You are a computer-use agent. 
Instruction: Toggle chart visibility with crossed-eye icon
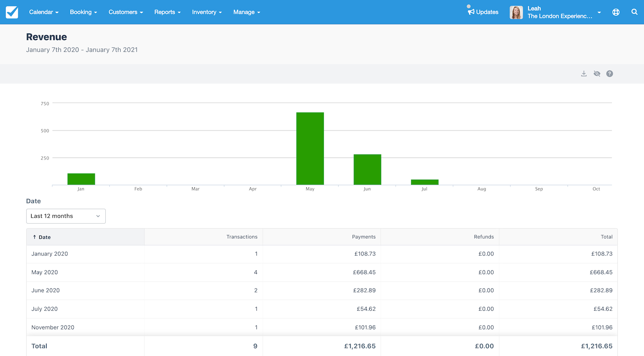pos(597,74)
